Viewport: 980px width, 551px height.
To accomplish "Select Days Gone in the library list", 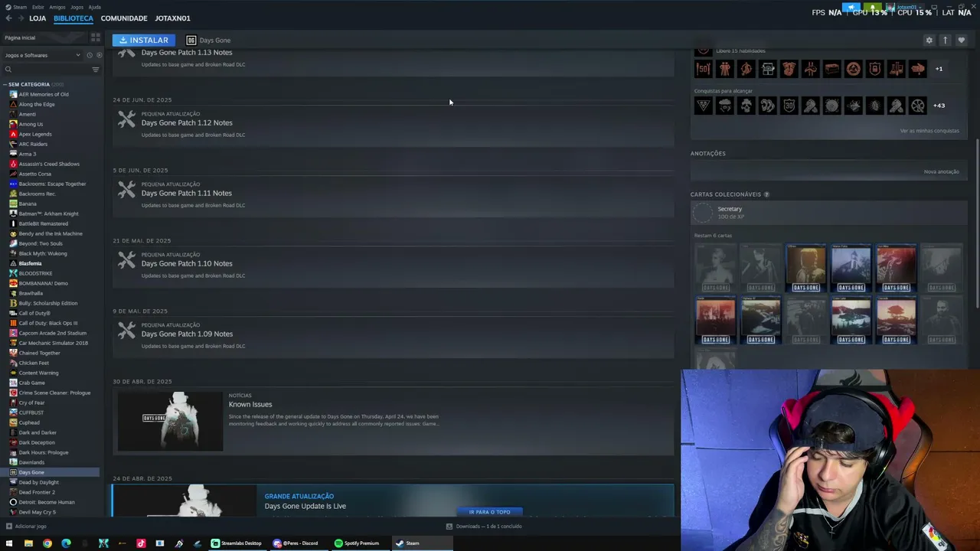I will tap(50, 472).
